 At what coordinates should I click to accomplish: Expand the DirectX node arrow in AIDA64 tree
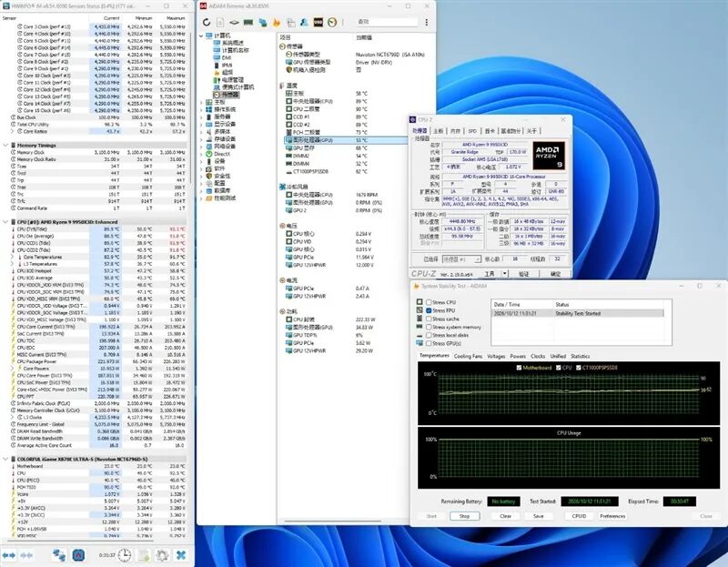tap(201, 154)
